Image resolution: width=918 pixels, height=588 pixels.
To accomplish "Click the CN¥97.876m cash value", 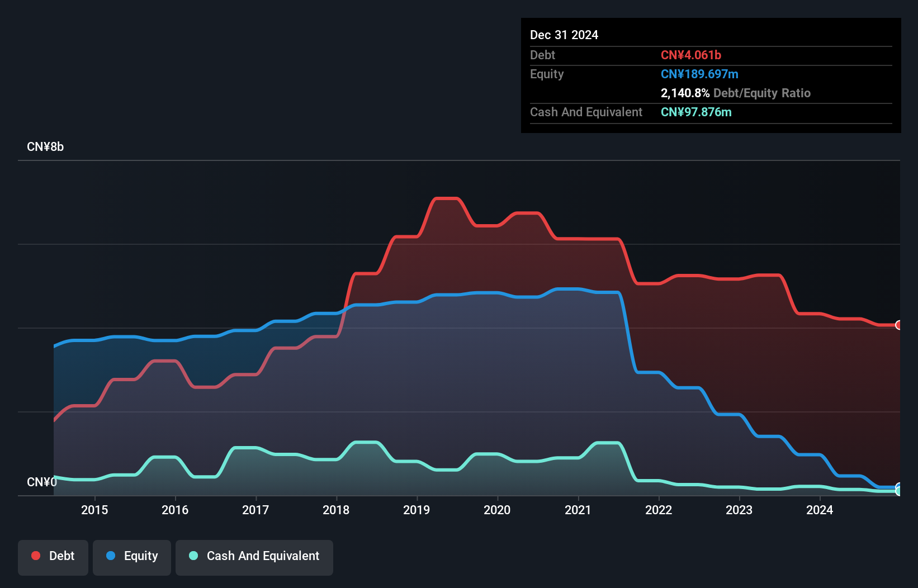I will tap(696, 112).
